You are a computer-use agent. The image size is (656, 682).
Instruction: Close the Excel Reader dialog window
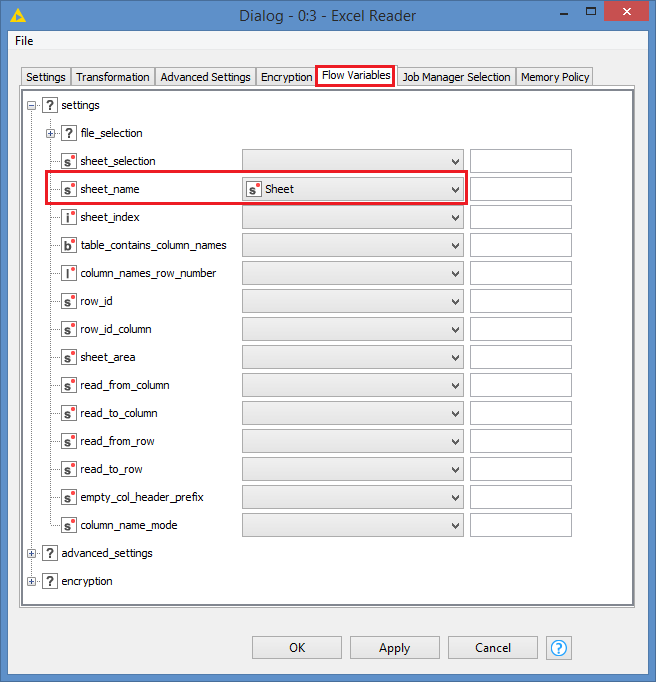point(626,12)
